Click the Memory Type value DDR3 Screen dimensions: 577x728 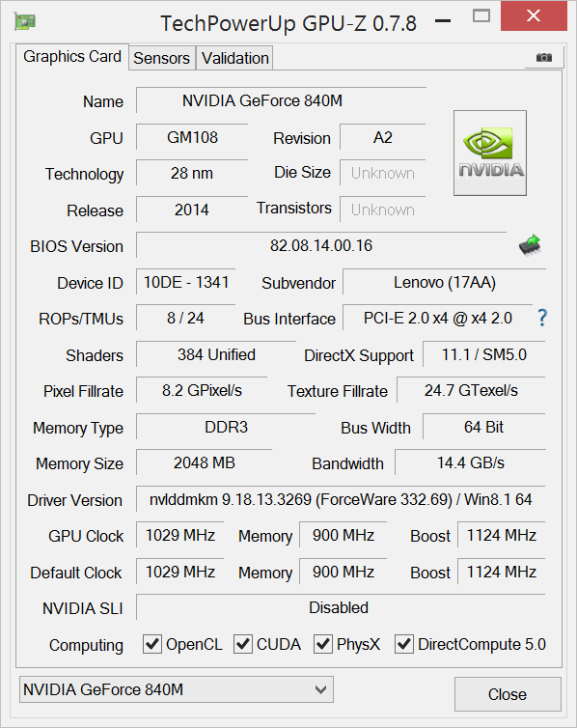click(x=226, y=427)
